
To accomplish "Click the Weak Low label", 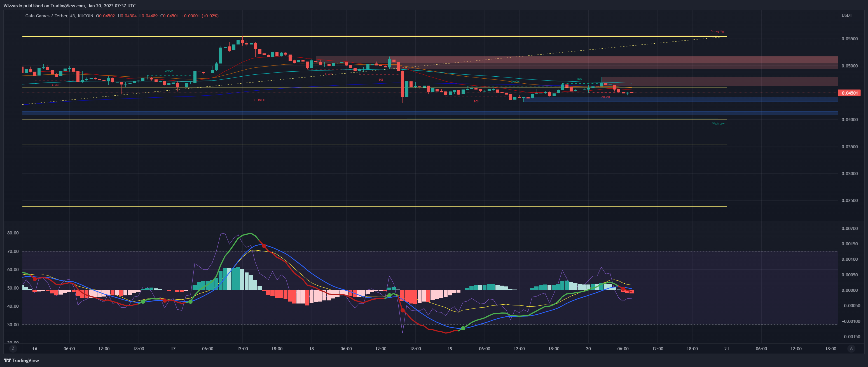I will (718, 124).
